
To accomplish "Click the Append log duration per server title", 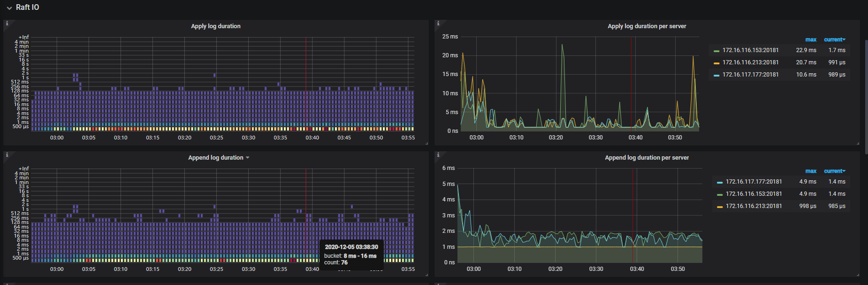I will pyautogui.click(x=647, y=158).
